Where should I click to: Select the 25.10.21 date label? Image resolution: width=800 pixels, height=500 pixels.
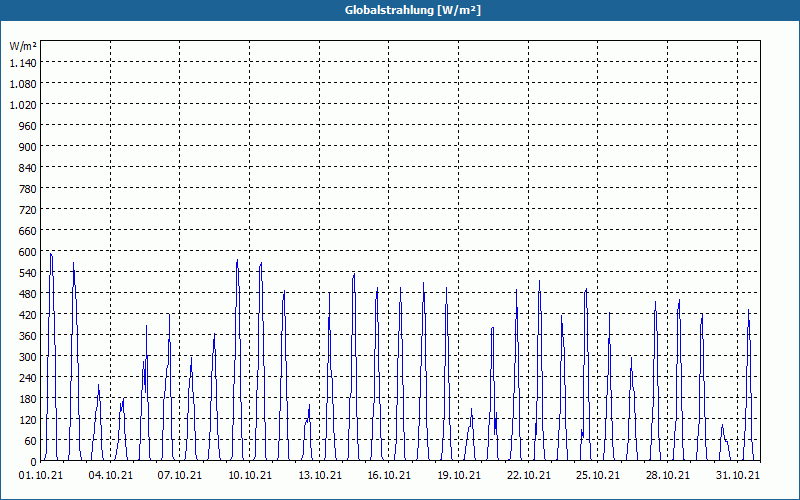coord(597,476)
